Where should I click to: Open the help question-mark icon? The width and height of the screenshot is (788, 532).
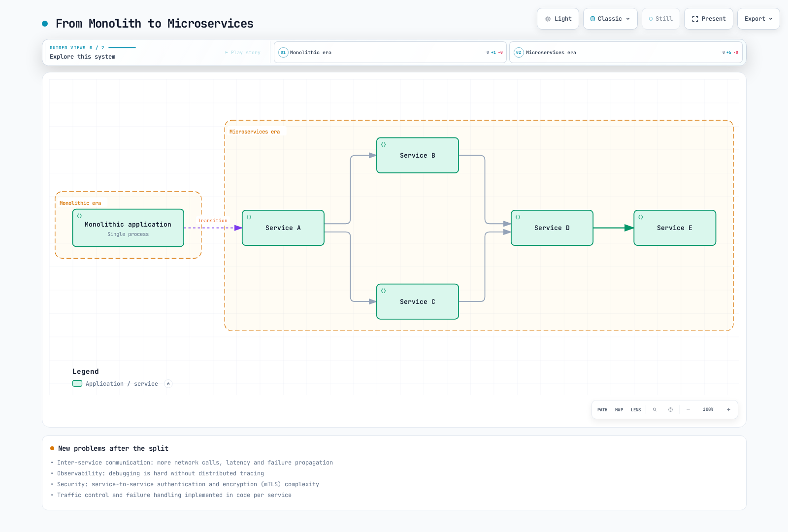670,409
